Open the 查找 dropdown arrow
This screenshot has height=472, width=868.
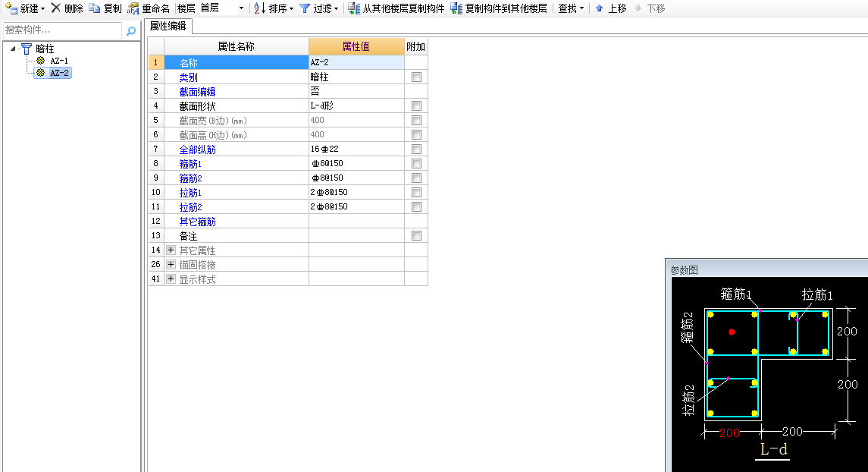click(581, 9)
